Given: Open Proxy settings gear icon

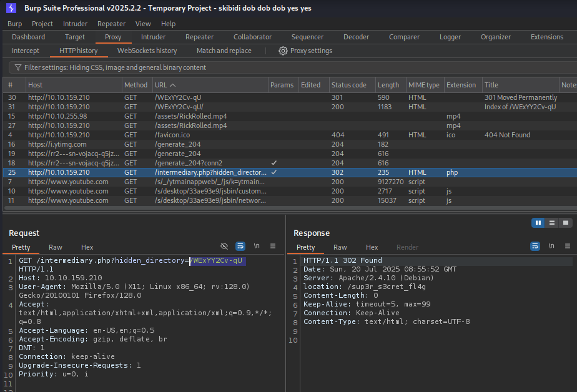Looking at the screenshot, I should tap(283, 51).
